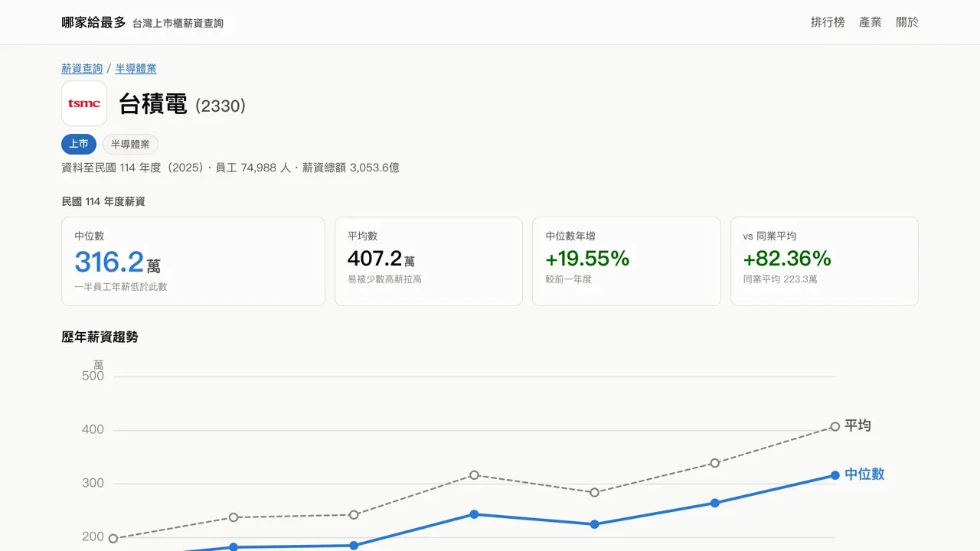Click the 易被少數高薪拉高 note
The height and width of the screenshot is (551, 980).
(385, 279)
